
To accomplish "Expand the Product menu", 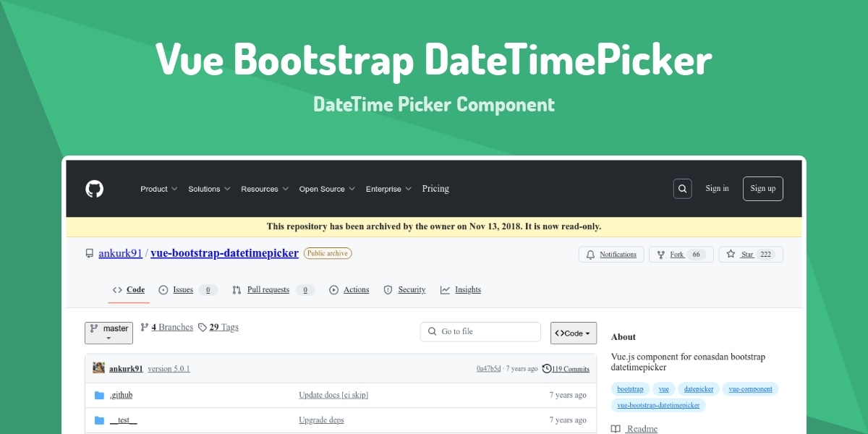I will click(158, 189).
